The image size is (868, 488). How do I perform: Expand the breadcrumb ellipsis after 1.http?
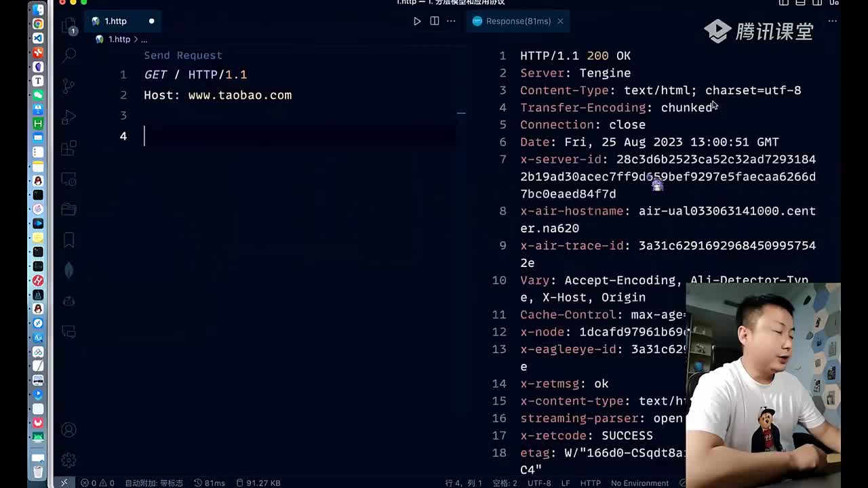(144, 39)
